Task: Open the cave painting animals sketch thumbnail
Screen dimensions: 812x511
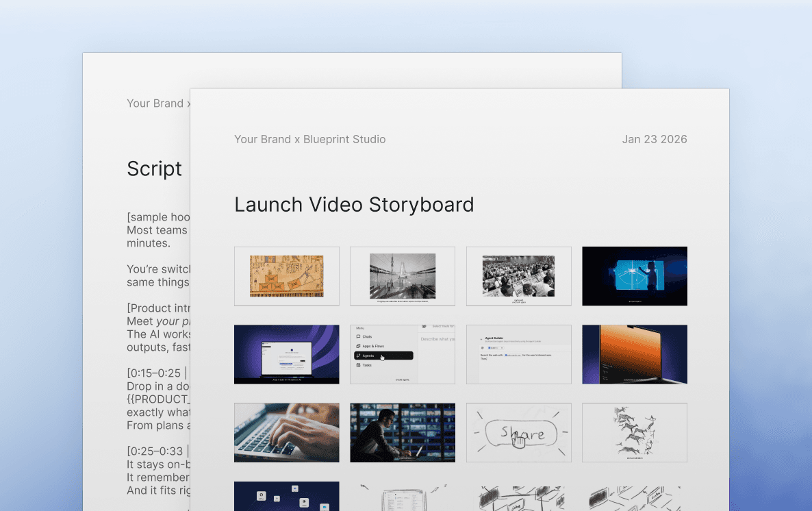Action: tap(635, 433)
